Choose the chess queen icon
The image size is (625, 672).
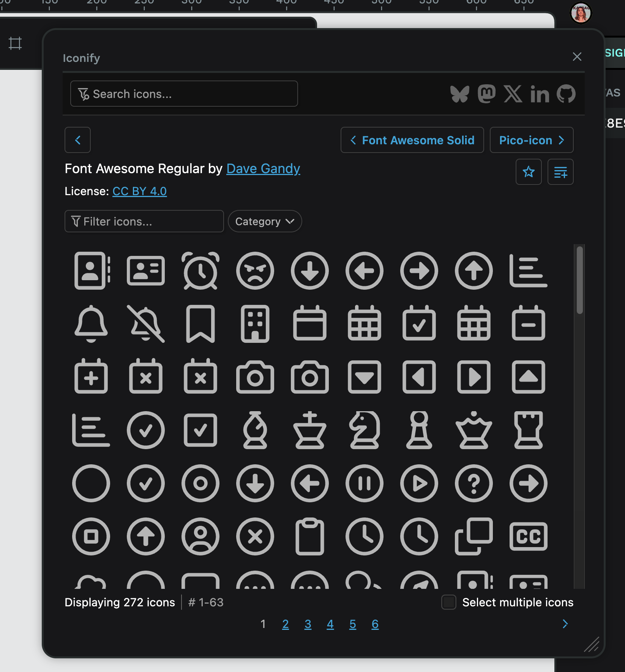(474, 430)
